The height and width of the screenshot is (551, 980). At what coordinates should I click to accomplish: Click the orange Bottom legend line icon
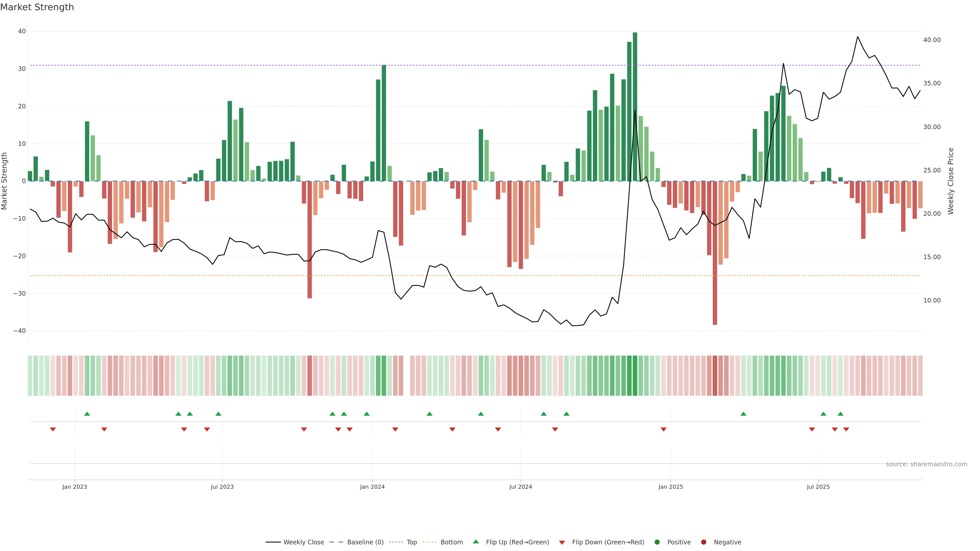430,542
